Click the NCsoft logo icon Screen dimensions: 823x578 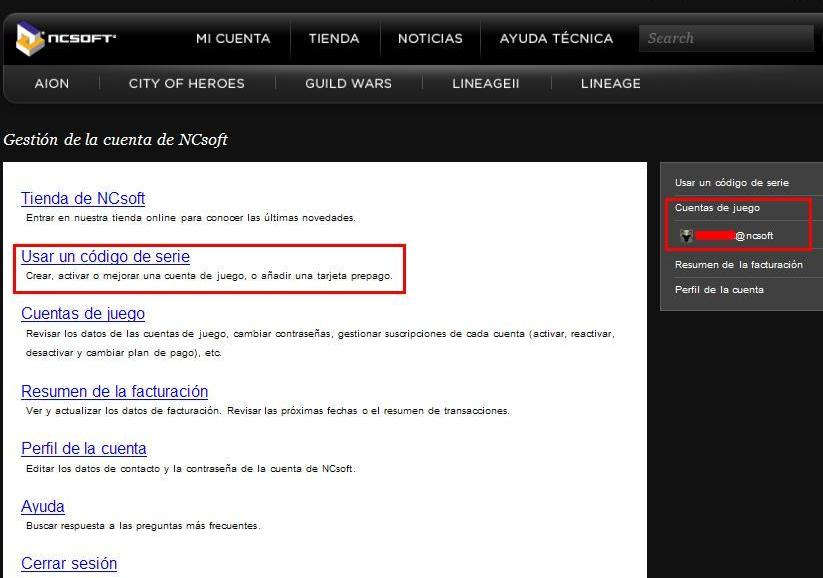pyautogui.click(x=30, y=38)
